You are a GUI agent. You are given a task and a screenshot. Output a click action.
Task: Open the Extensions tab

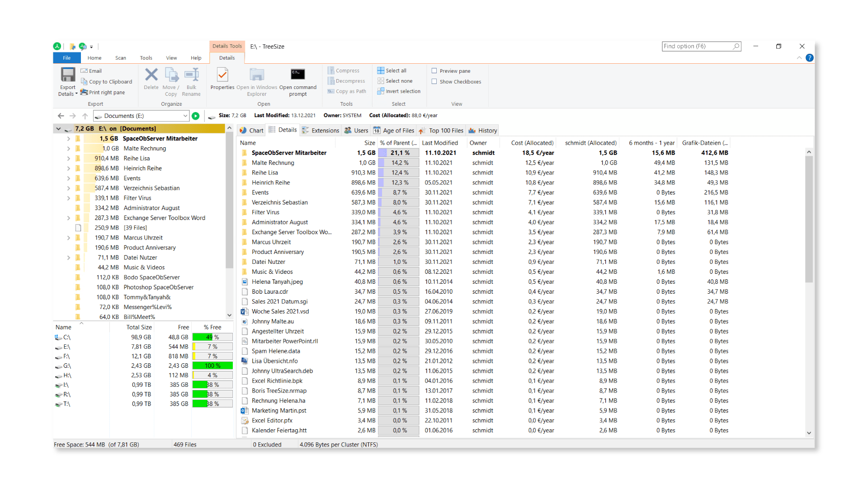tap(321, 131)
